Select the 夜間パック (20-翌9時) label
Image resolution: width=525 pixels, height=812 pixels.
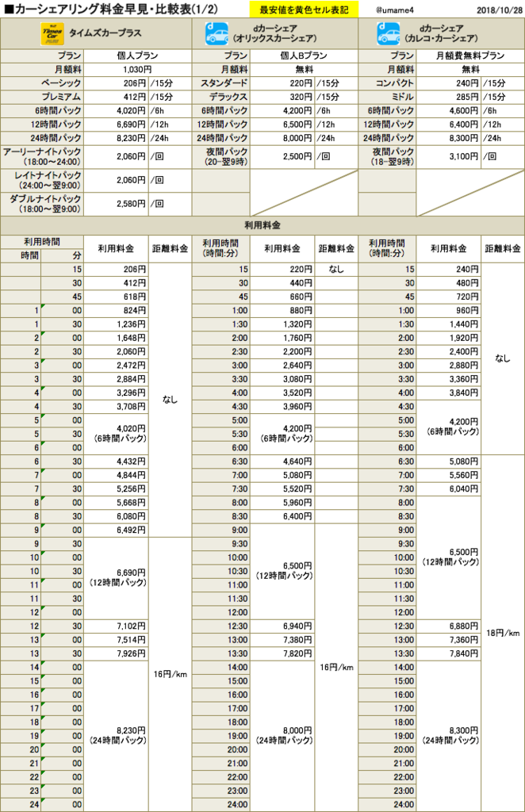pyautogui.click(x=221, y=157)
